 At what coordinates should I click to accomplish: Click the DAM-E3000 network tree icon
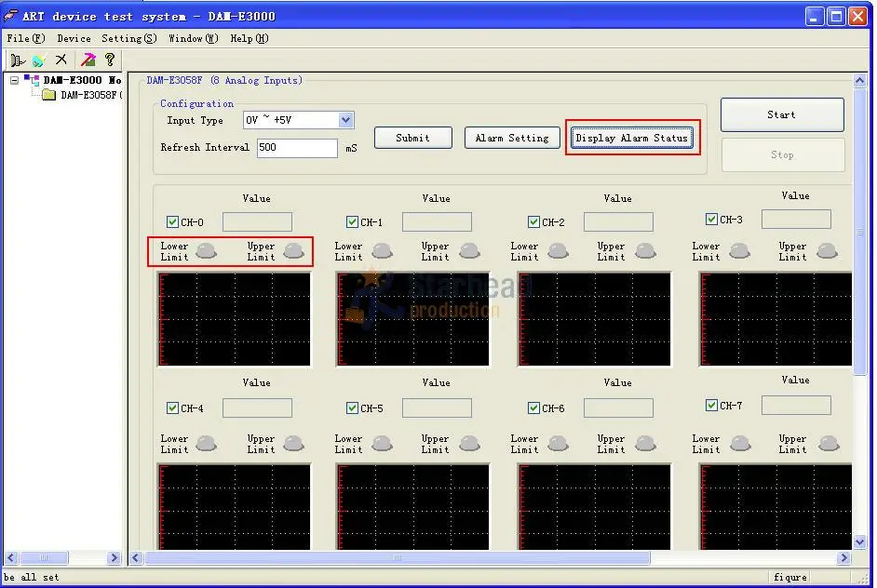coord(32,80)
